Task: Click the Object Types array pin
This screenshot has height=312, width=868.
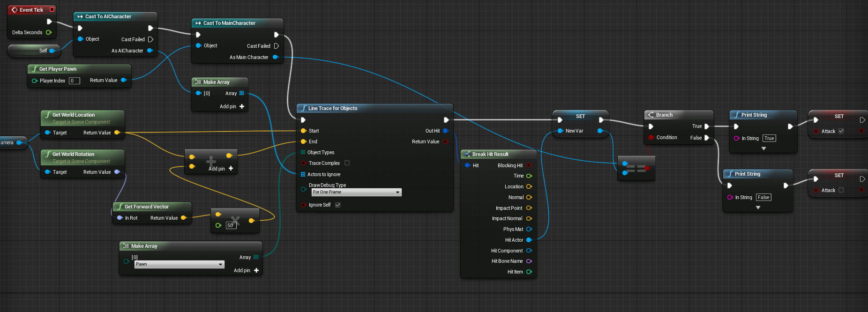Action: [x=303, y=152]
